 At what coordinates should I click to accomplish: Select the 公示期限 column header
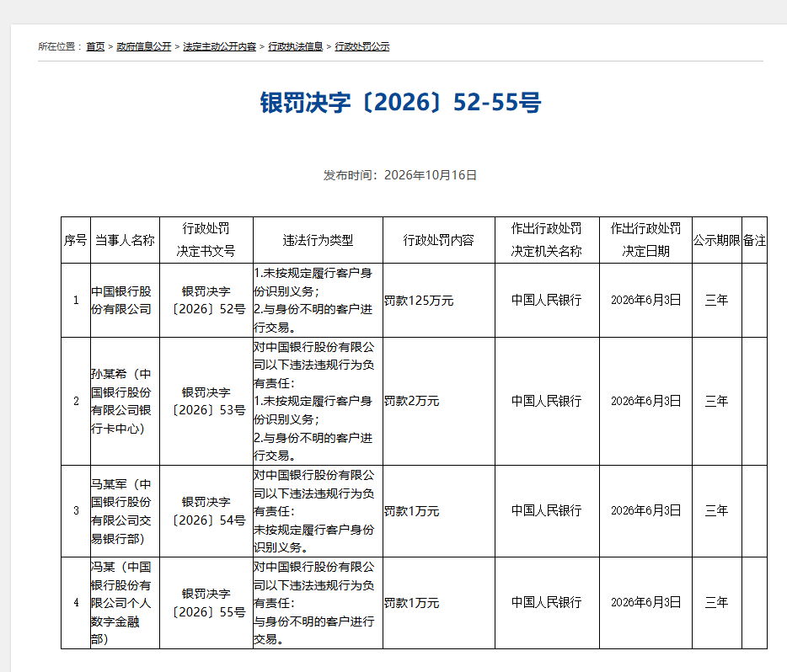717,240
